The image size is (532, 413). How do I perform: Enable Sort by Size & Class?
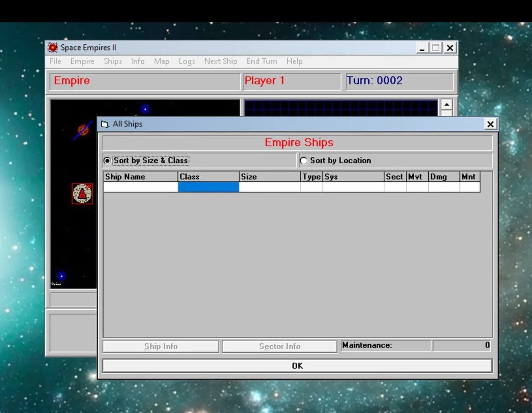107,161
